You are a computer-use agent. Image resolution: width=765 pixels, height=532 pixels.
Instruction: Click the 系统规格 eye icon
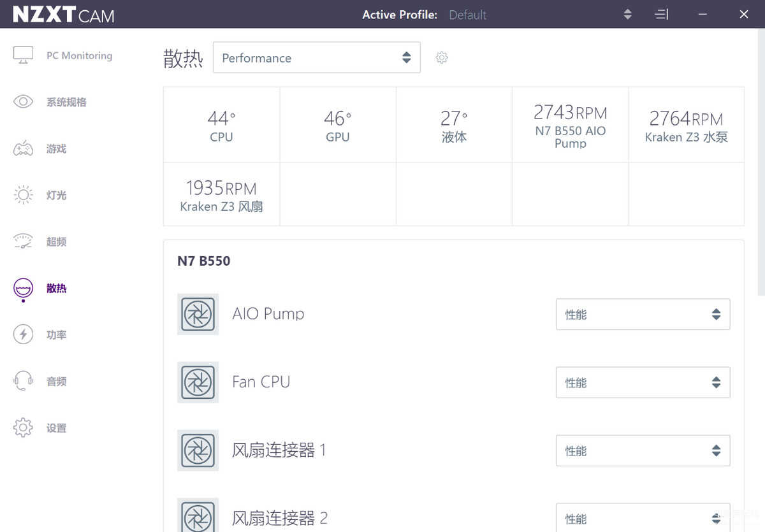coord(23,102)
